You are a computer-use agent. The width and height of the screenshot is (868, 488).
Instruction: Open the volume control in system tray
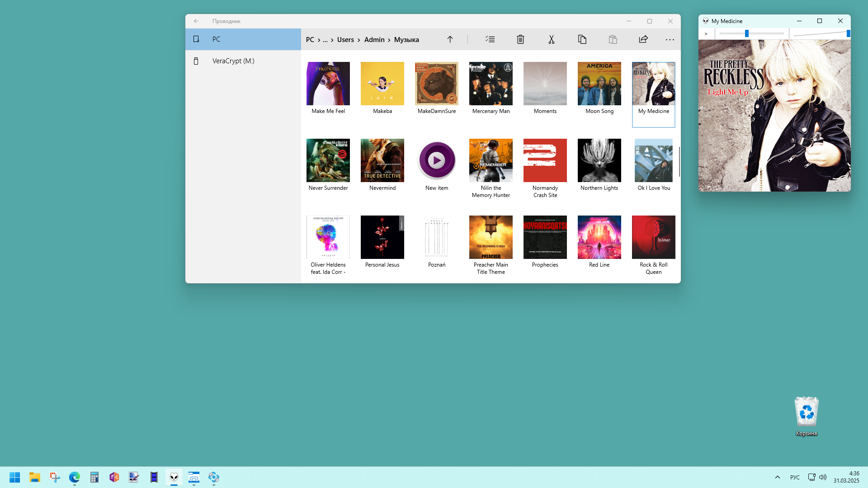(x=823, y=477)
